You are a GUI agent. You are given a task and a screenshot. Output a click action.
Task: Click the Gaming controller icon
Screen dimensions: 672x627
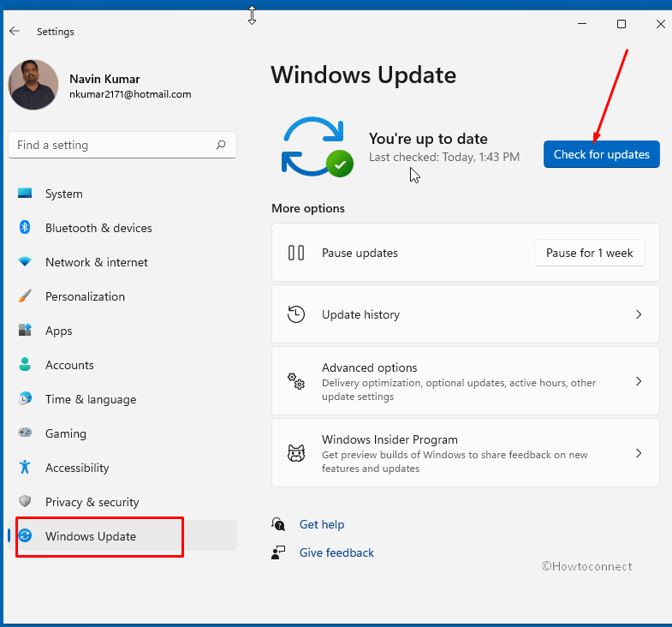[x=25, y=433]
